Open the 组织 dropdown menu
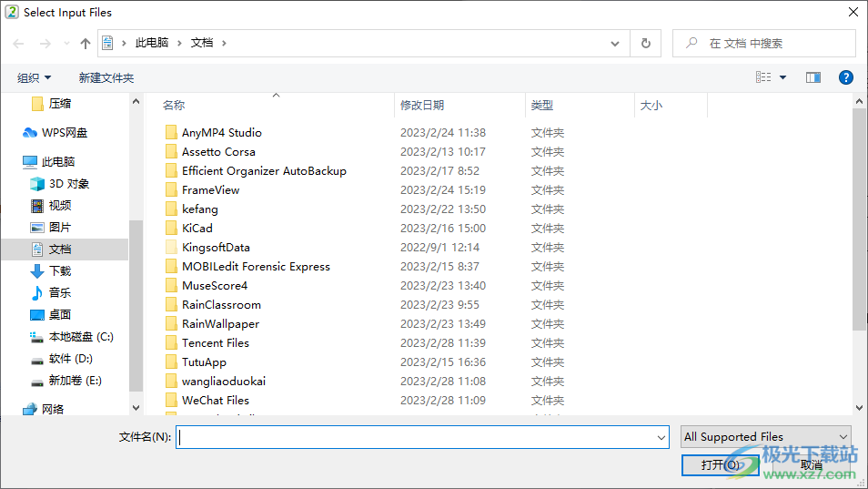The height and width of the screenshot is (489, 868). tap(35, 78)
